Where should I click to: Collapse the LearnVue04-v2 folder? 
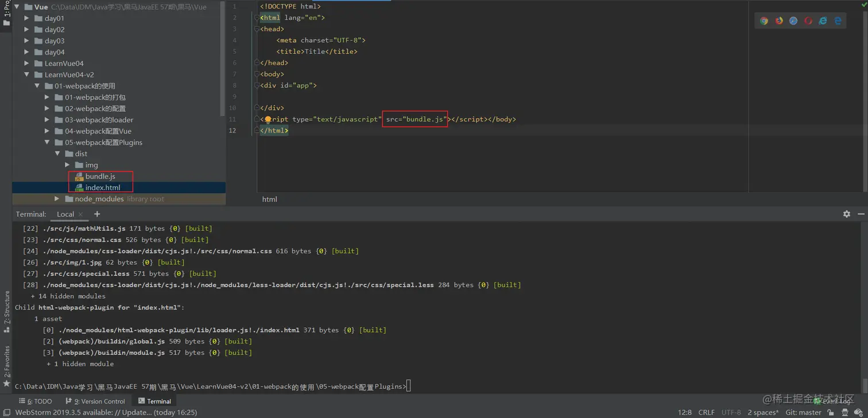coord(27,75)
